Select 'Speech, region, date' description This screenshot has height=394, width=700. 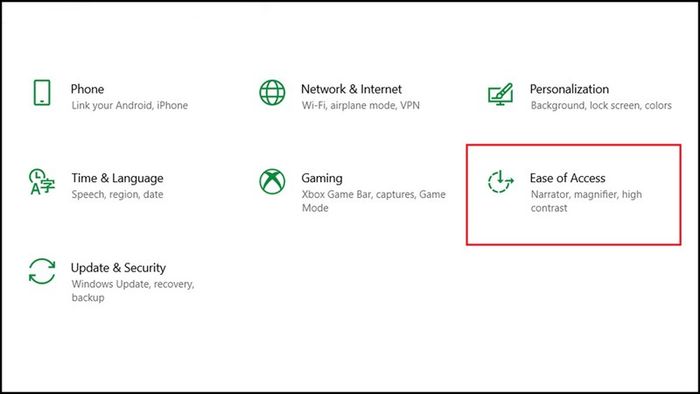coord(117,195)
